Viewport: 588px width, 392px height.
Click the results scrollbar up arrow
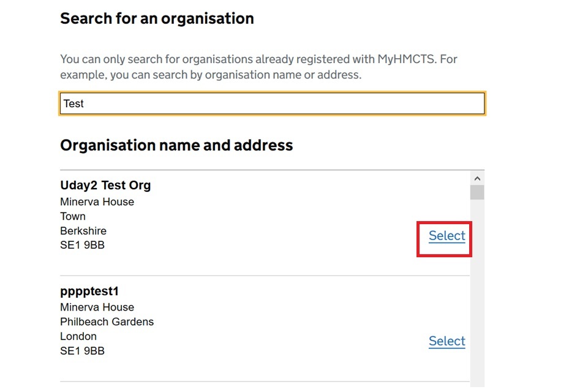(x=477, y=178)
